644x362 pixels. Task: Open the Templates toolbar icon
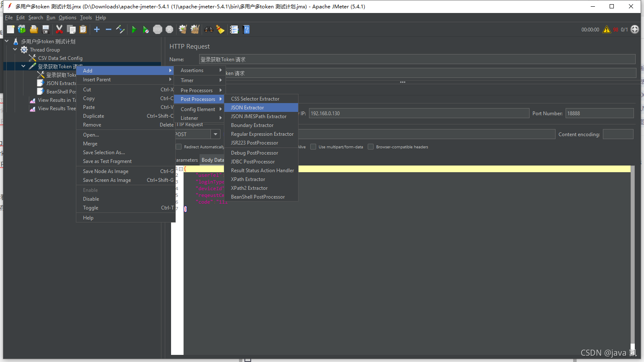click(22, 29)
